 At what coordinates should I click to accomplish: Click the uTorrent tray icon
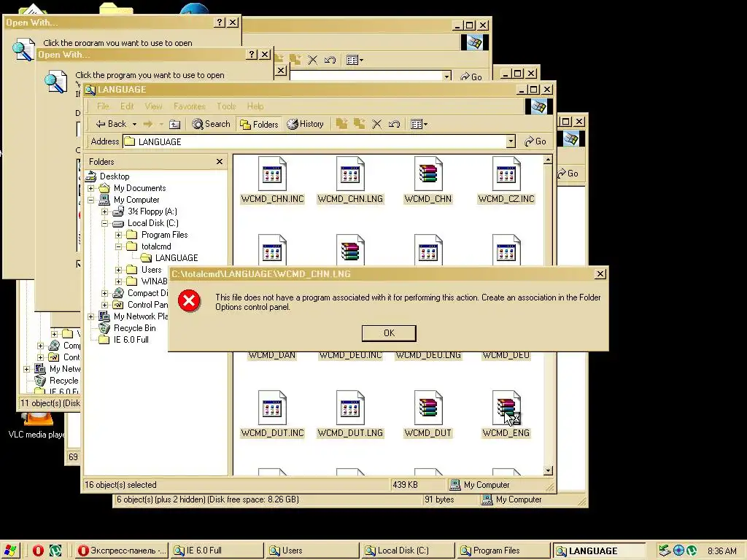(x=692, y=551)
